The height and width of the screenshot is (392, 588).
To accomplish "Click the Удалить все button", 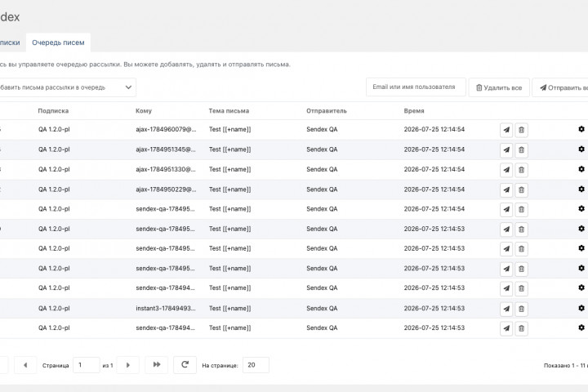I will 499,87.
